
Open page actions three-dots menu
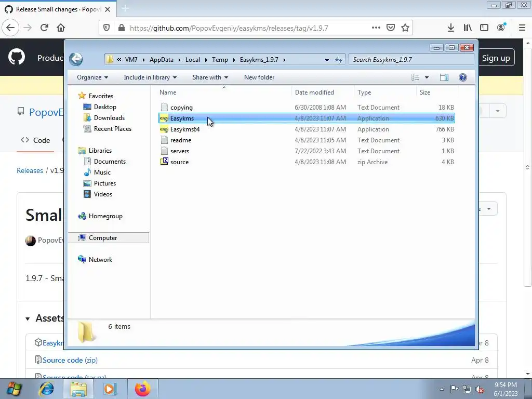pos(376,28)
